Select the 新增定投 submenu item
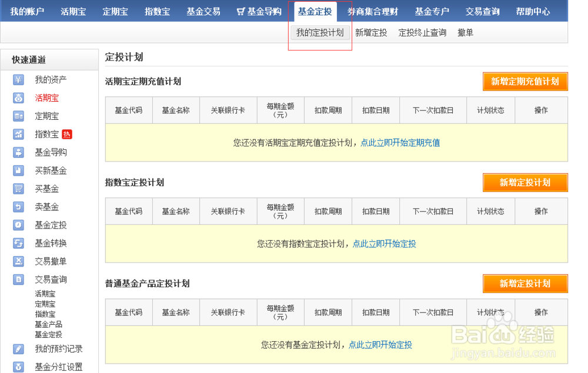588x373 pixels. (x=371, y=32)
